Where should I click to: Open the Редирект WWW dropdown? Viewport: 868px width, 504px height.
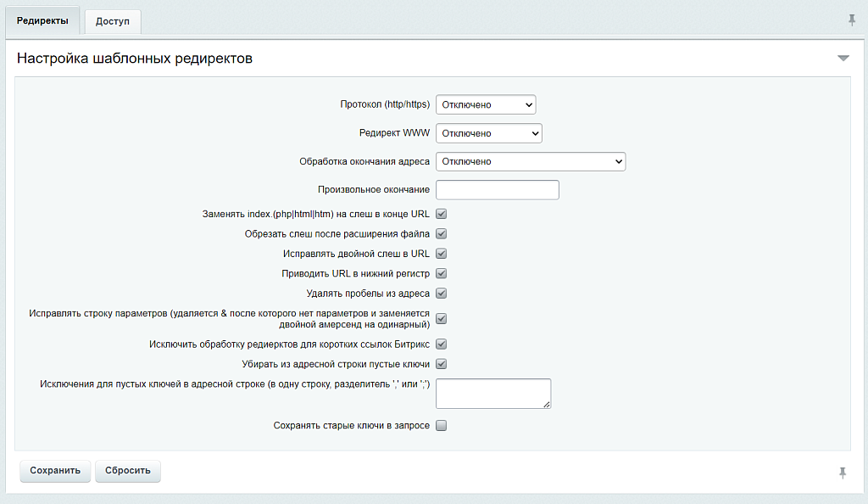click(x=488, y=132)
